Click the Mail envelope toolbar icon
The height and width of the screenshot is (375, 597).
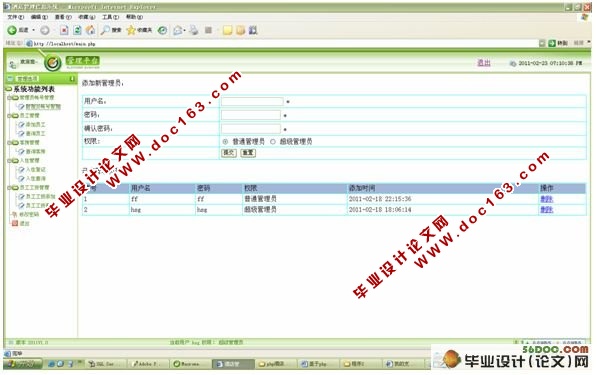pos(177,30)
